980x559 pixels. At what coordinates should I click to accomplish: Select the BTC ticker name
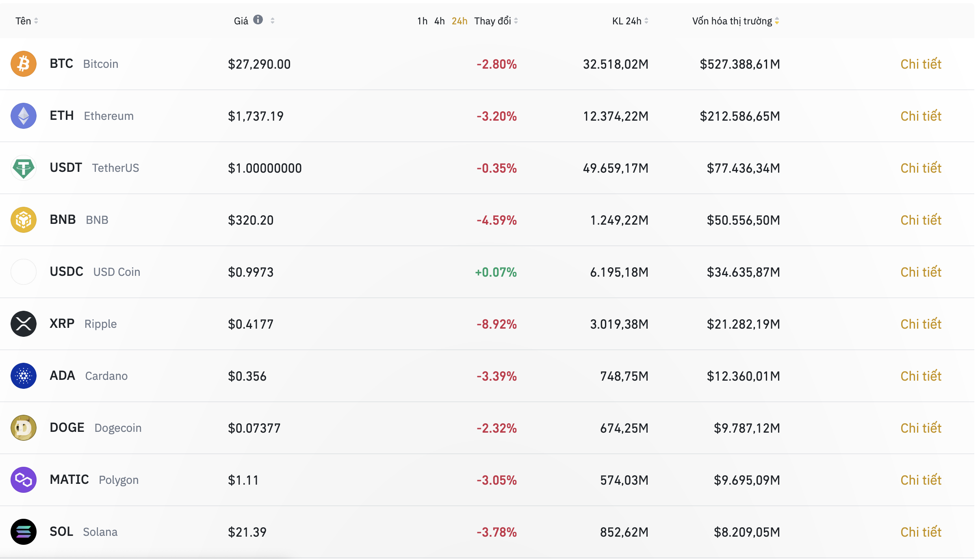(61, 63)
